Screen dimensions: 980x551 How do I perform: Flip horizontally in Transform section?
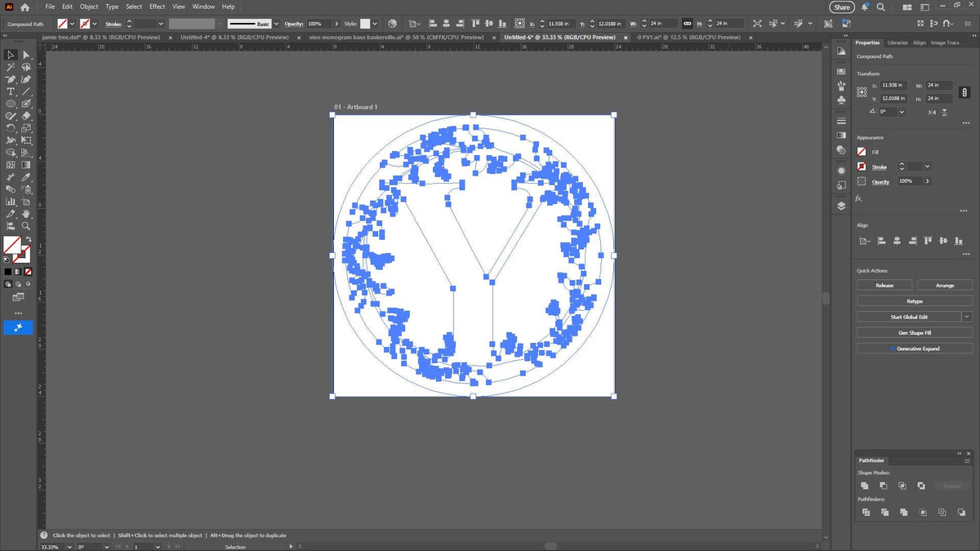[933, 113]
